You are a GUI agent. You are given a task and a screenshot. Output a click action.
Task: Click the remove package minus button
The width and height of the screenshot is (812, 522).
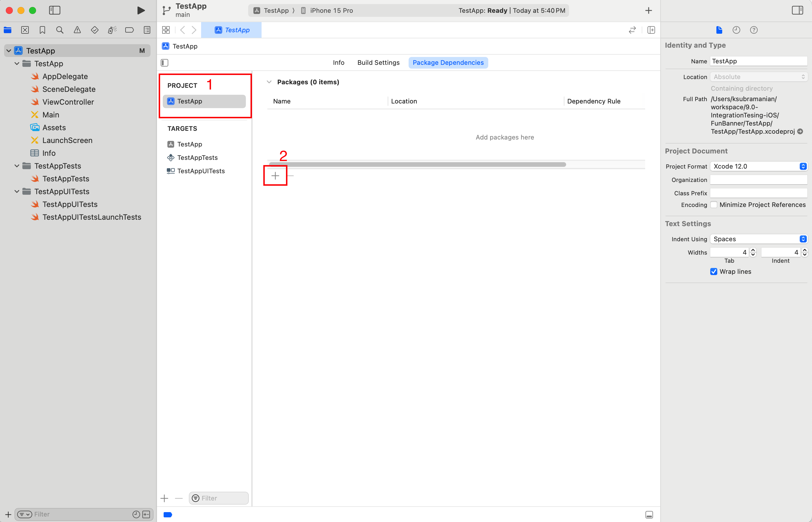291,175
